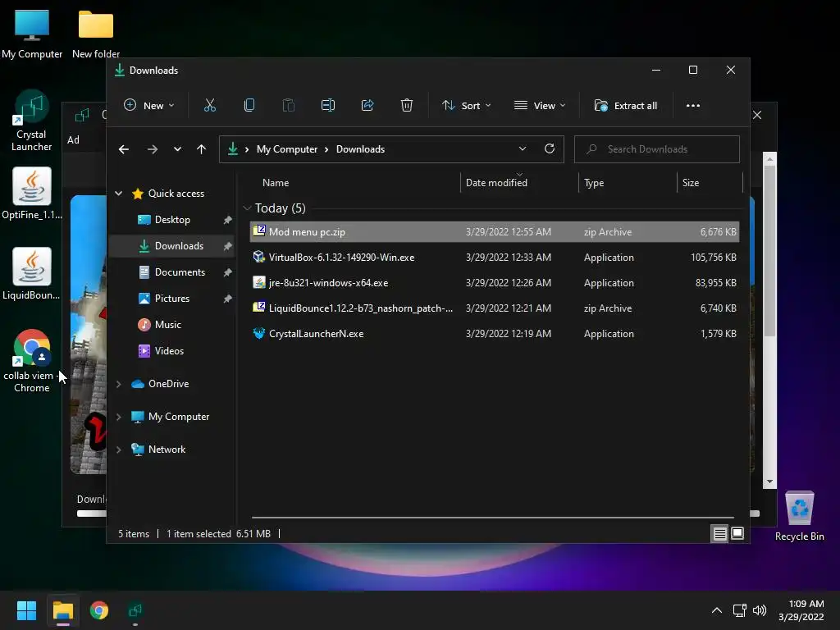This screenshot has width=840, height=630.
Task: Click the Copy icon in toolbar
Action: [249, 106]
